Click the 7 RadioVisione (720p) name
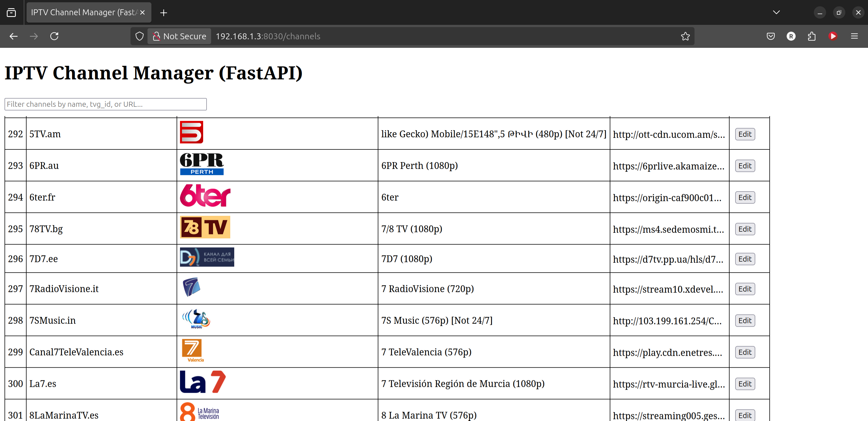The width and height of the screenshot is (868, 421). click(428, 289)
